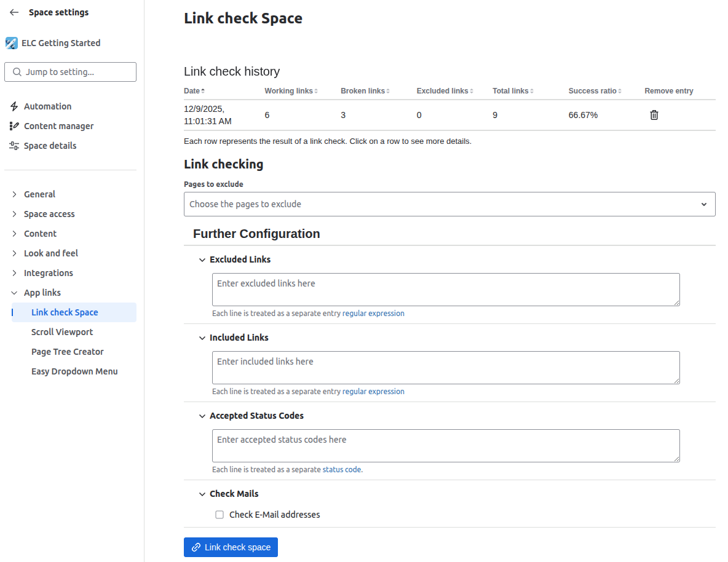This screenshot has height=562, width=728.
Task: Collapse the App links group
Action: [x=14, y=293]
